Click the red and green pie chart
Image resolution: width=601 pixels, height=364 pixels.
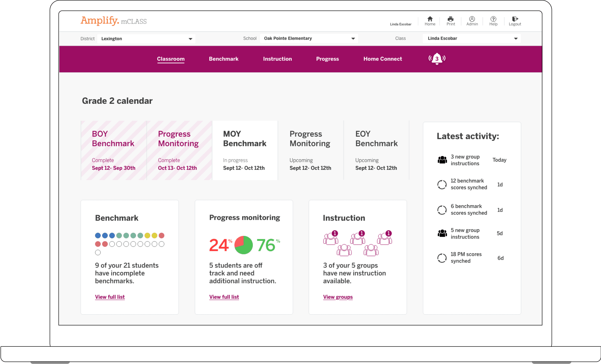(x=243, y=245)
